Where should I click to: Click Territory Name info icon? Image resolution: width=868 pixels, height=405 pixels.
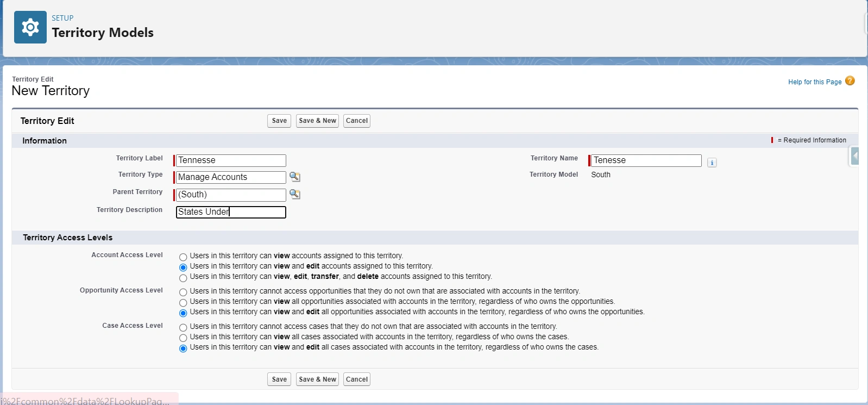click(712, 163)
